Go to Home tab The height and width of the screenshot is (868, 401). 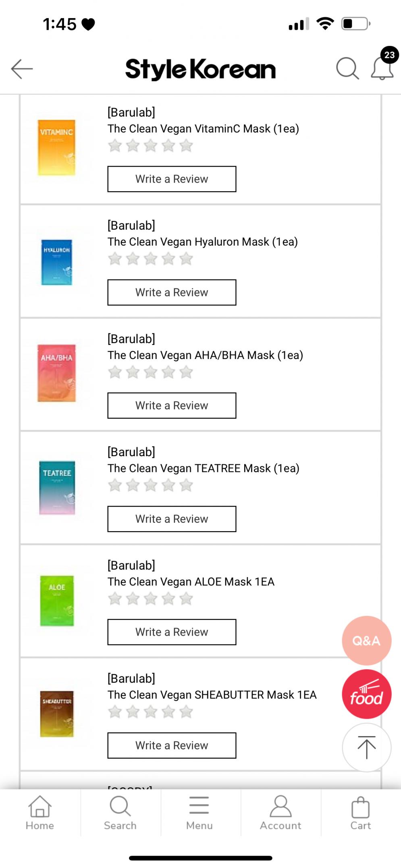[40, 813]
